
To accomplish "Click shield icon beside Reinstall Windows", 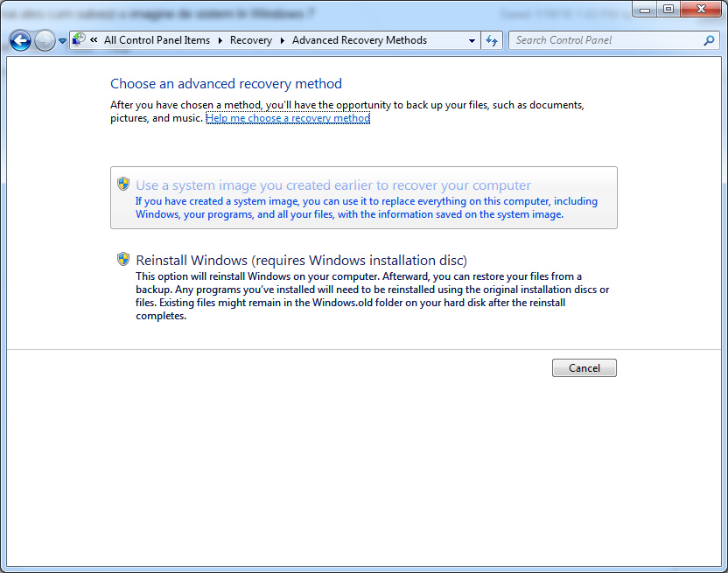I will point(123,259).
